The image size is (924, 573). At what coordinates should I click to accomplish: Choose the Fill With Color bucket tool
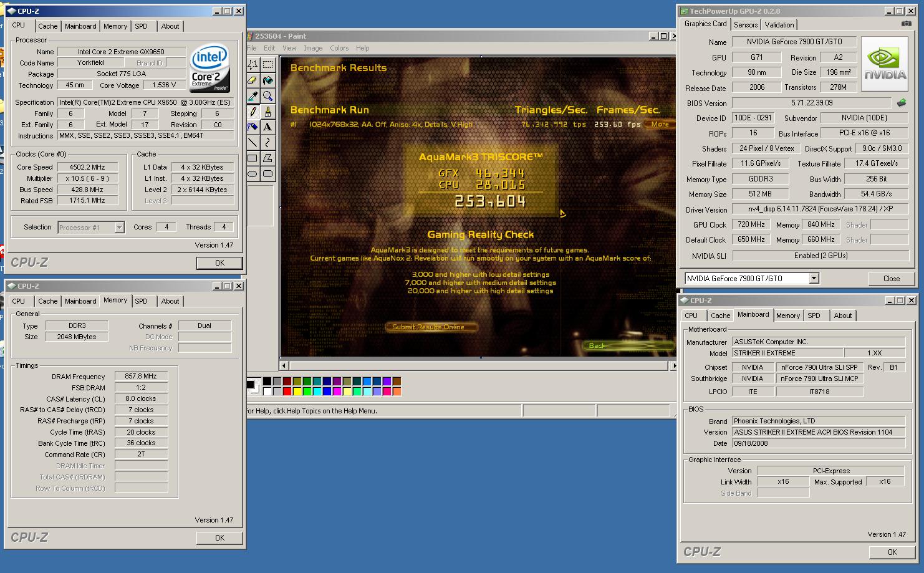pyautogui.click(x=268, y=80)
